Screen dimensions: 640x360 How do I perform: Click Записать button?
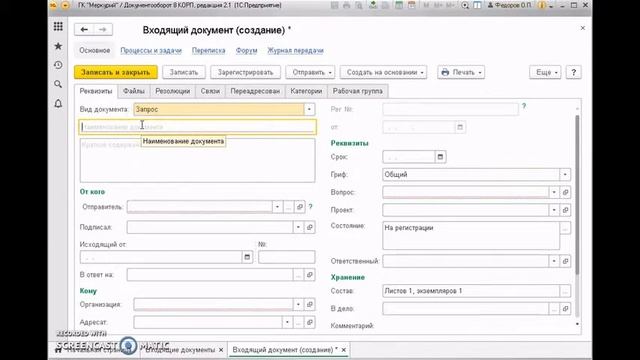184,72
